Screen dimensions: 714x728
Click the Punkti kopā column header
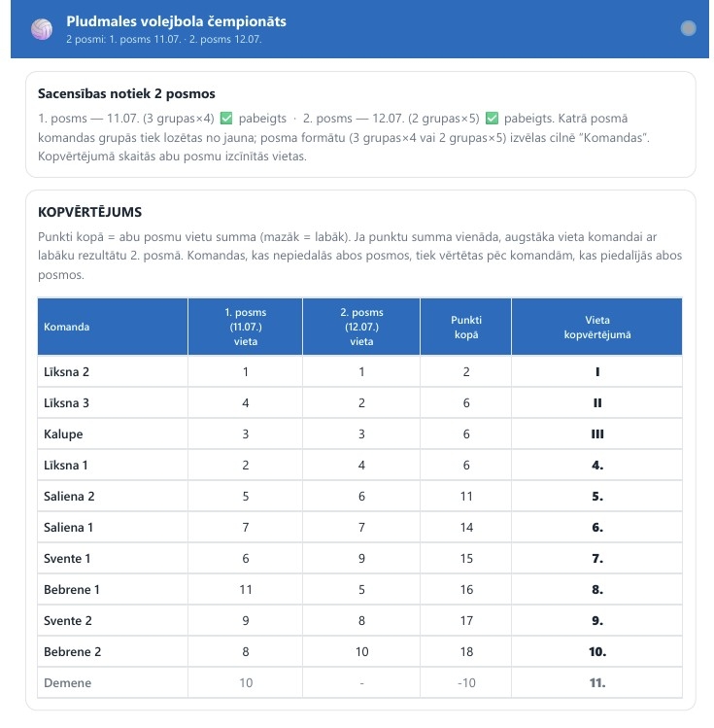(x=466, y=327)
